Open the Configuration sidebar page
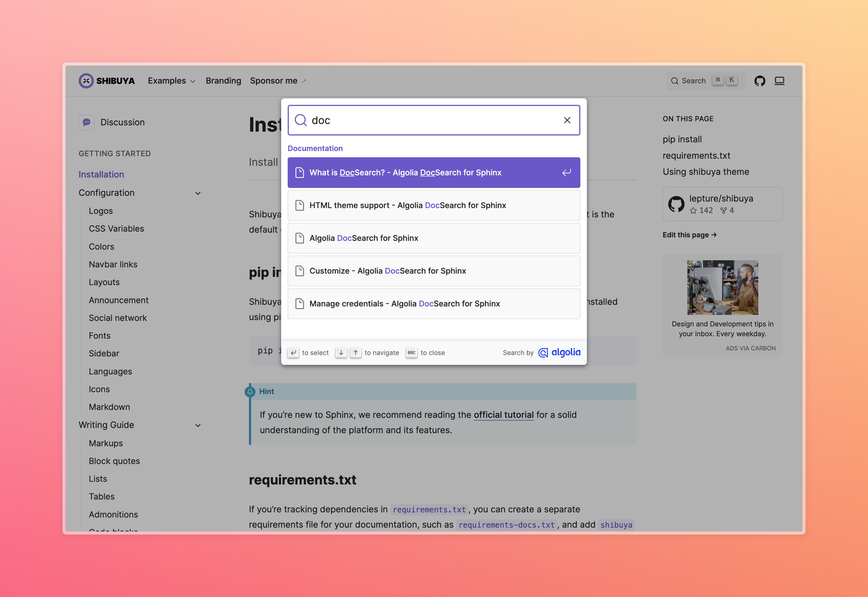Viewport: 868px width, 597px height. tap(106, 193)
